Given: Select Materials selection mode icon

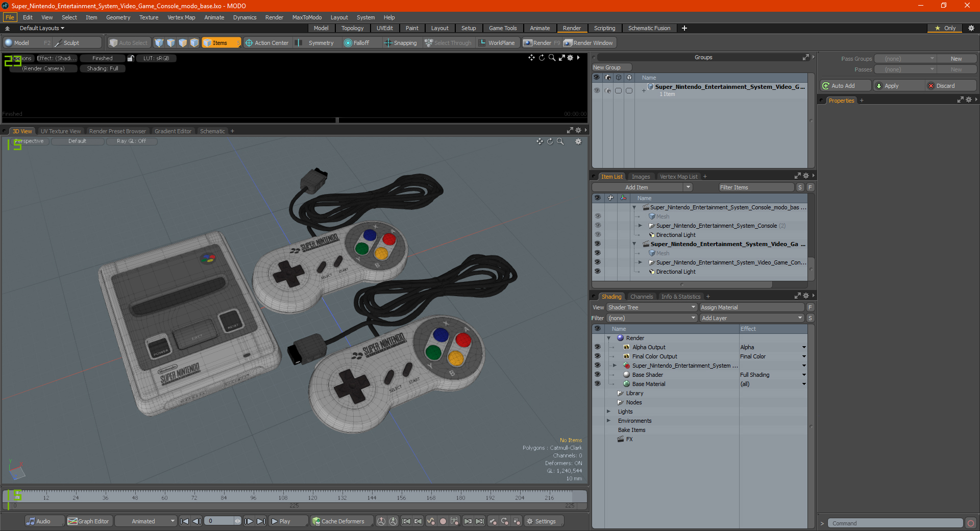Looking at the screenshot, I should coord(194,43).
